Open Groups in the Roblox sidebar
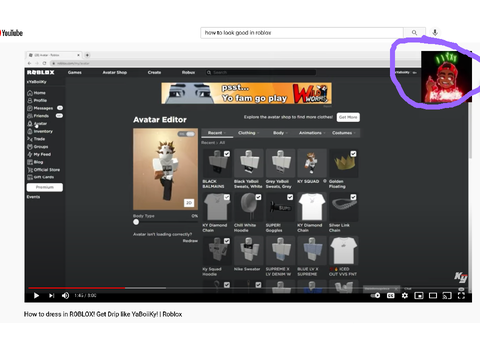This screenshot has width=480, height=360. coord(38,147)
